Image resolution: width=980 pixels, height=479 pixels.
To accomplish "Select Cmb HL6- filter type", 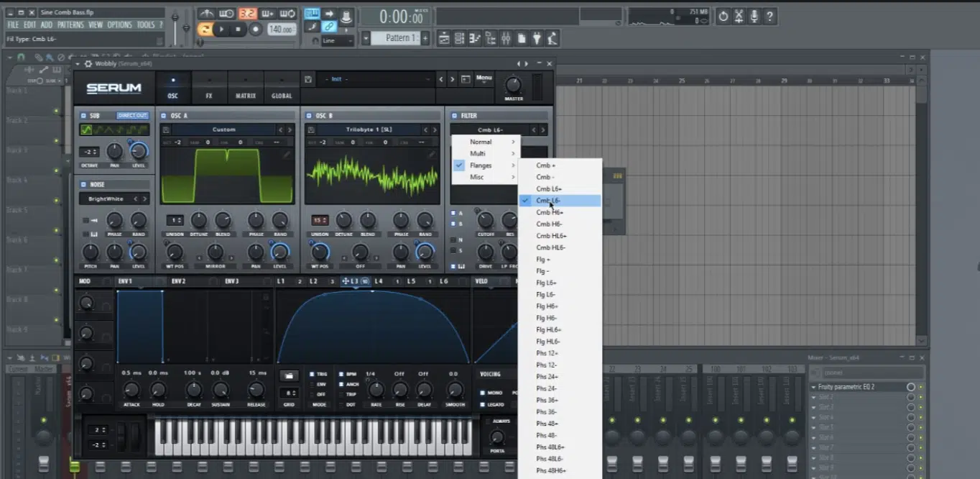I will 560,247.
